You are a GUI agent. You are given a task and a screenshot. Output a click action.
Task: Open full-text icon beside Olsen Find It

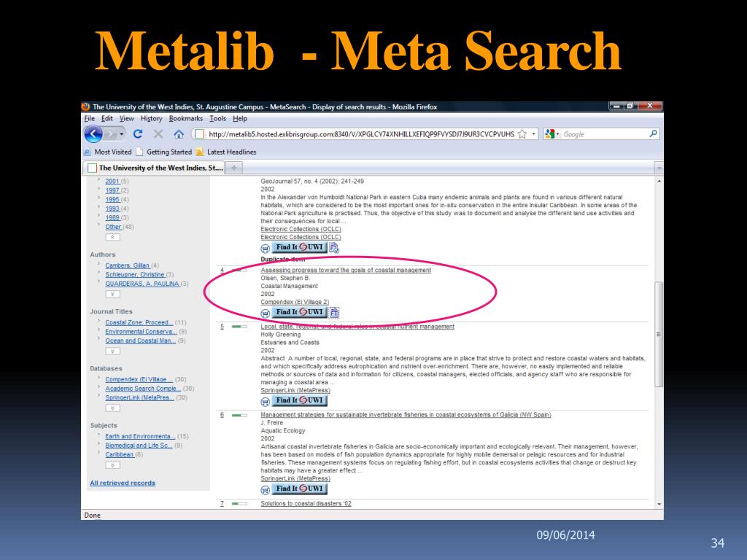(334, 312)
